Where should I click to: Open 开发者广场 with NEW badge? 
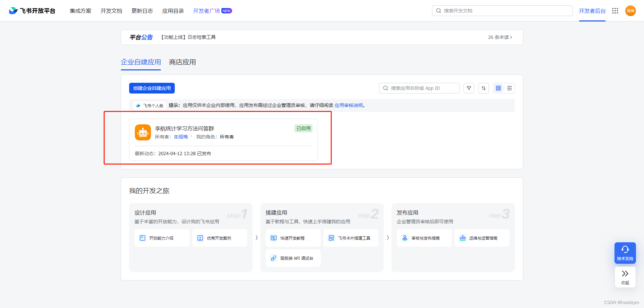coord(212,11)
